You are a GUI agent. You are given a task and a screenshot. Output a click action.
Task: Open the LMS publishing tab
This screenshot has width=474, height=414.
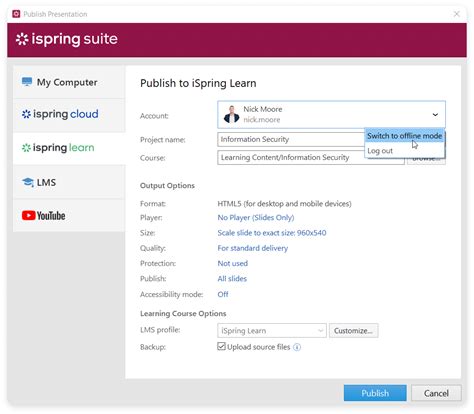(69, 182)
